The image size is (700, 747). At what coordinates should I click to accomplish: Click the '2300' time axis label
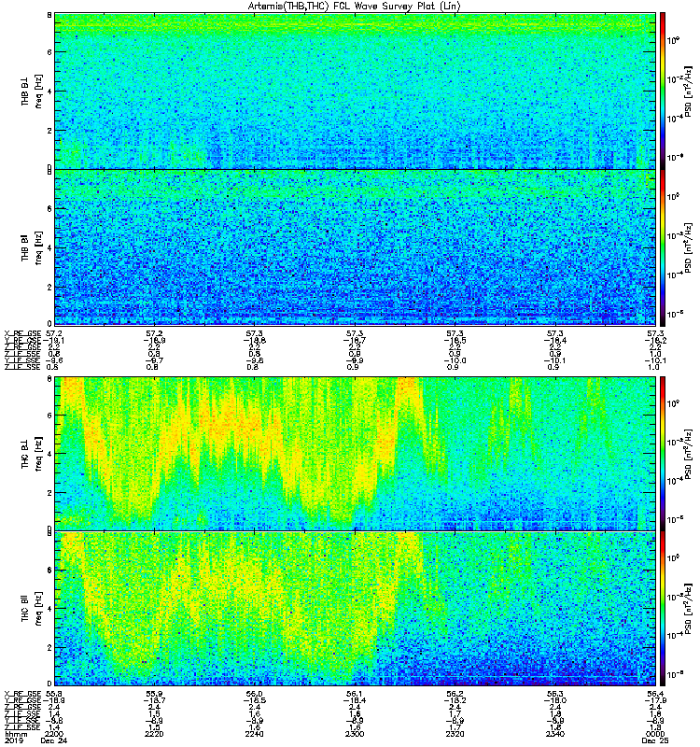tap(355, 734)
